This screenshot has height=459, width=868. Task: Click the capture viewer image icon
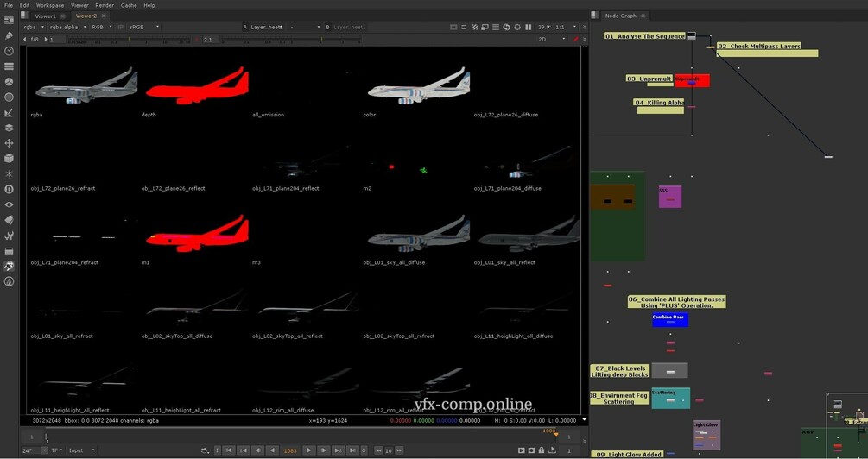coord(531,450)
